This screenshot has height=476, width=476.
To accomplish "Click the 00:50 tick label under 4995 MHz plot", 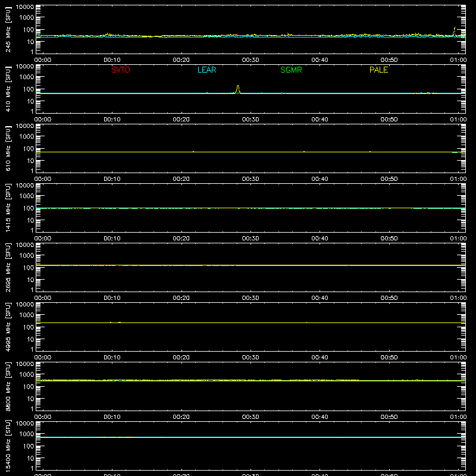I will click(389, 358).
